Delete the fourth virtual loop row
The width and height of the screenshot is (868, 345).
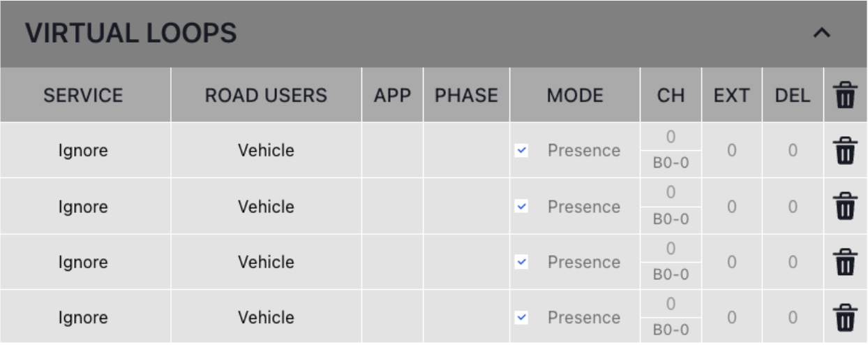845,318
